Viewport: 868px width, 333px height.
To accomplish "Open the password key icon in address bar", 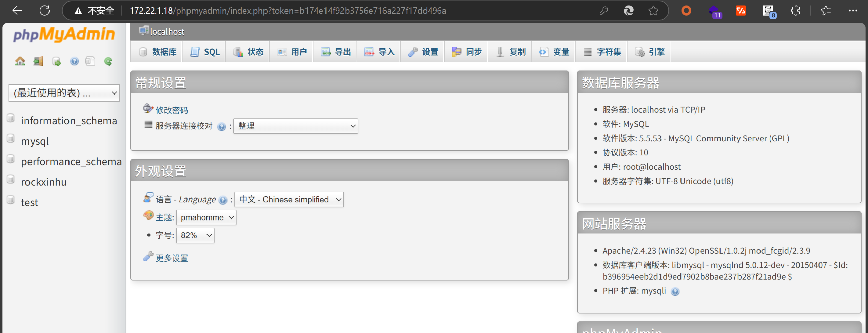I will (x=604, y=11).
